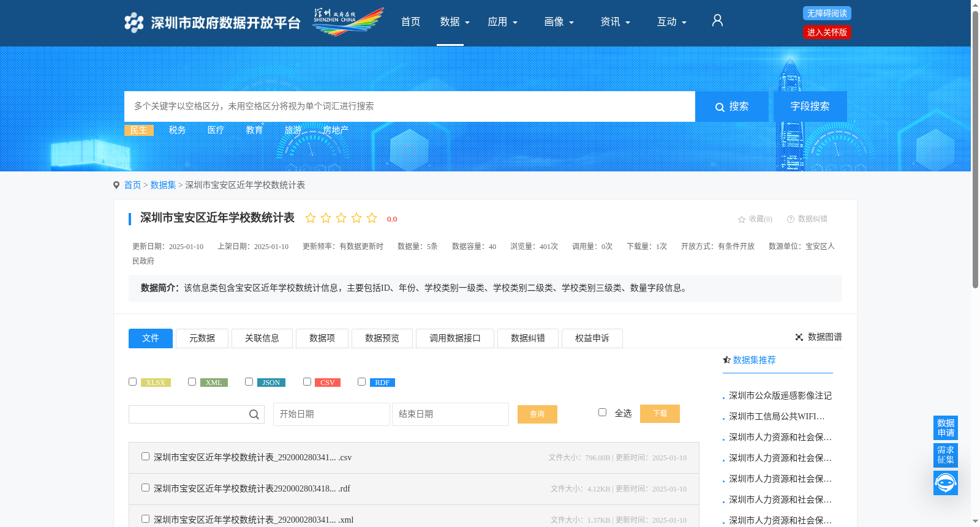Check the XLSX format checkbox
The height and width of the screenshot is (527, 980).
[x=132, y=382]
